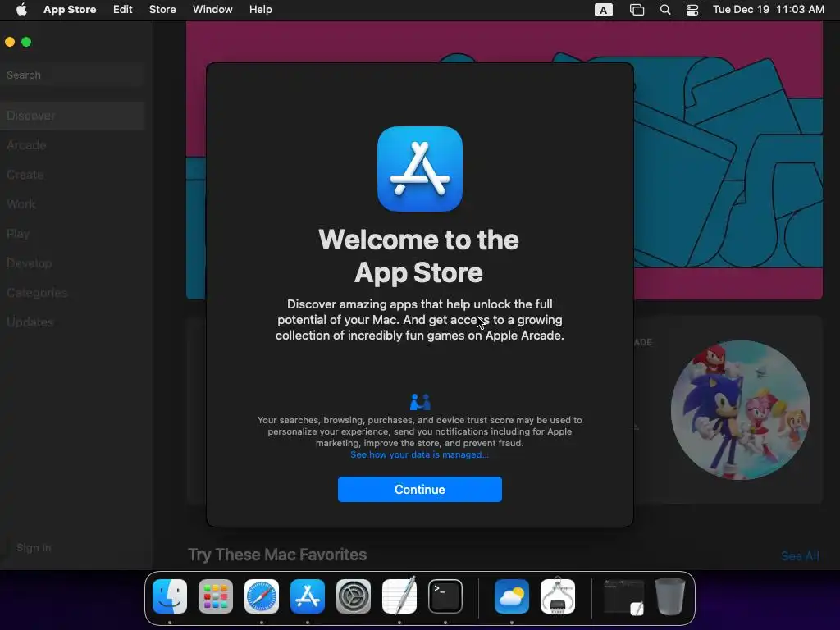Click the green fullscreen window button
The height and width of the screenshot is (630, 840).
(26, 42)
